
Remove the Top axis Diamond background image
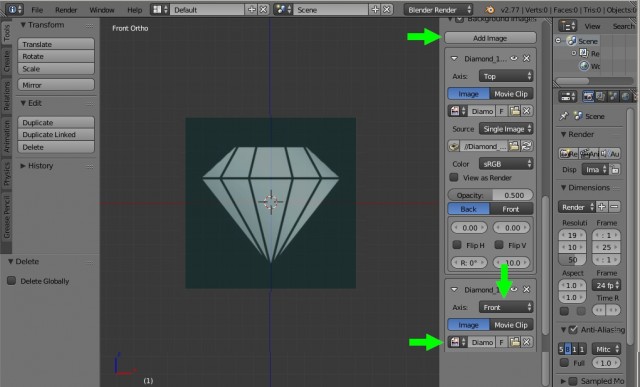tap(527, 59)
